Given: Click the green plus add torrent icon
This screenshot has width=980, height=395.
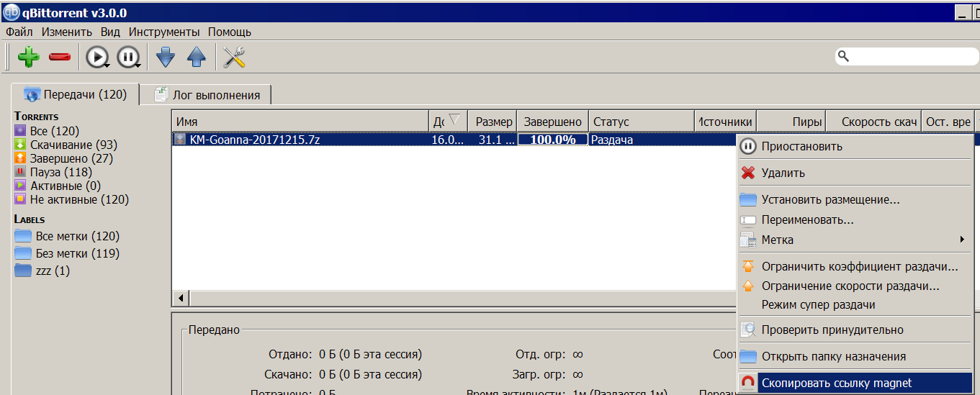Looking at the screenshot, I should click(x=29, y=57).
